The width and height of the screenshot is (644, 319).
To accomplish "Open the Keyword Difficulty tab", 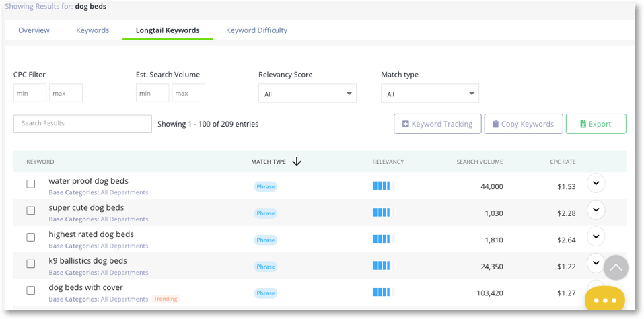I will point(256,30).
